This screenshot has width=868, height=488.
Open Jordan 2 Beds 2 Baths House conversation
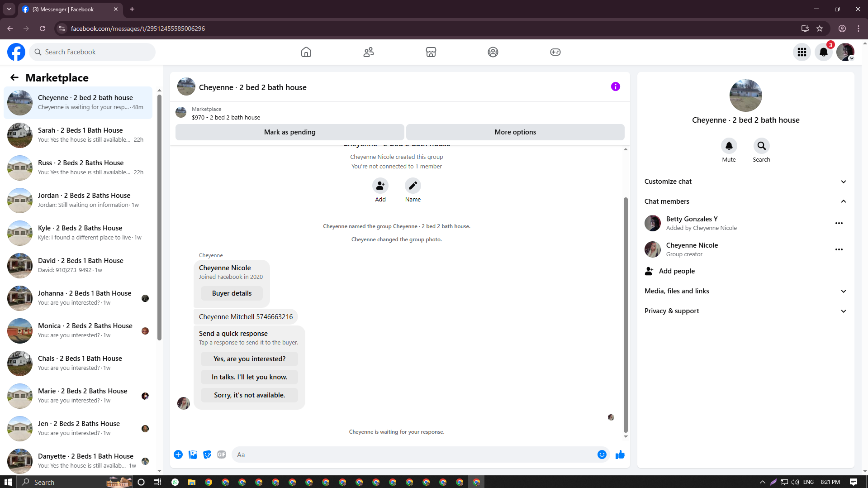(x=78, y=201)
